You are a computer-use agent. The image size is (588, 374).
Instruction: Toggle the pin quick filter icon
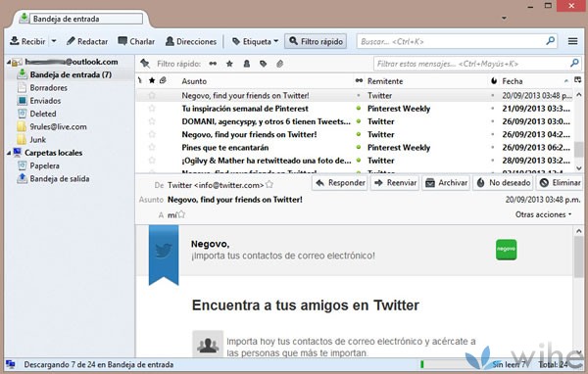145,64
